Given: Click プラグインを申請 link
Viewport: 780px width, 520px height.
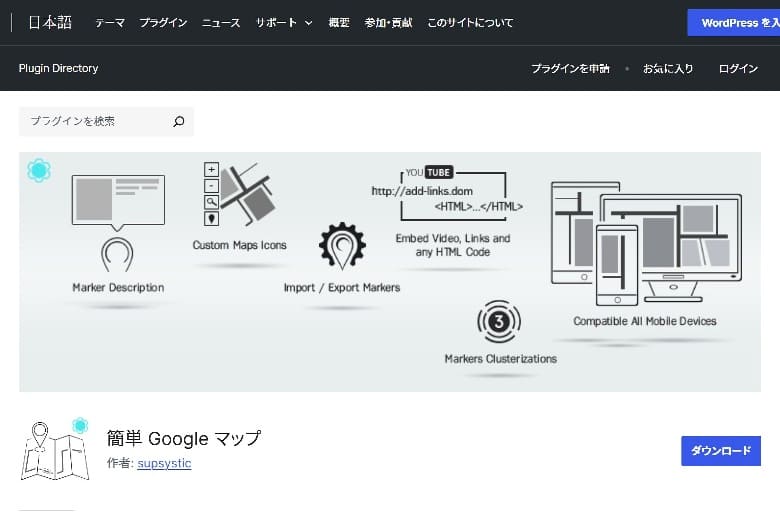Looking at the screenshot, I should pos(570,69).
